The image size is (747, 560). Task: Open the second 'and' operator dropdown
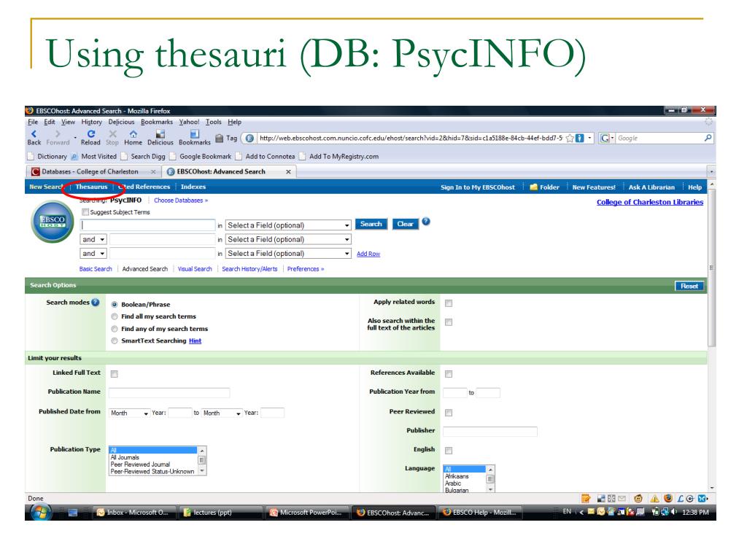pos(93,253)
